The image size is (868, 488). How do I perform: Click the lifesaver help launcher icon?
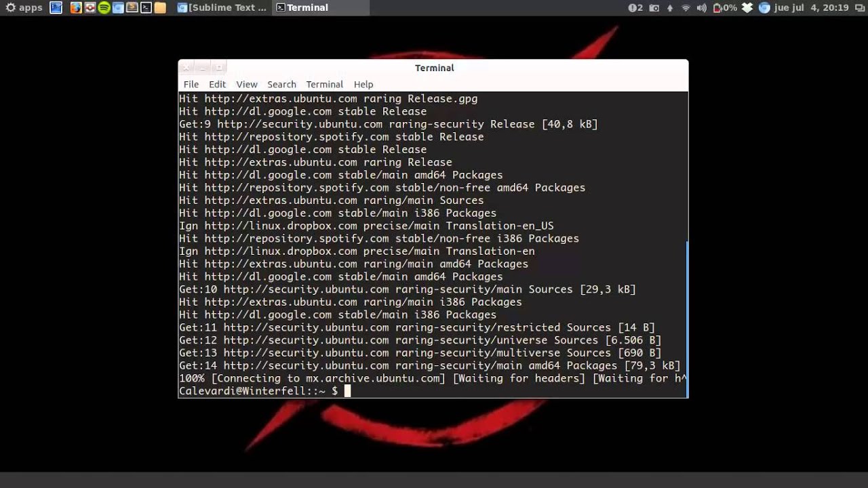(x=90, y=7)
